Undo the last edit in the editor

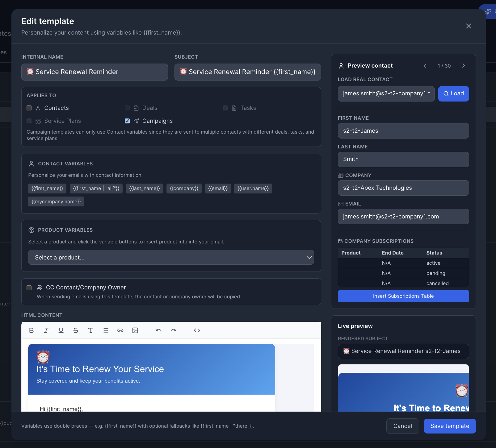[159, 330]
